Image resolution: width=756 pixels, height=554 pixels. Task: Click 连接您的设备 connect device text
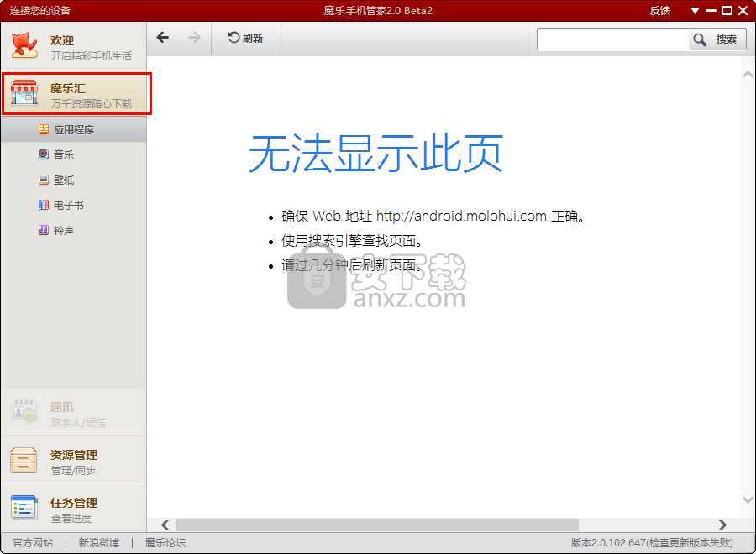[40, 11]
